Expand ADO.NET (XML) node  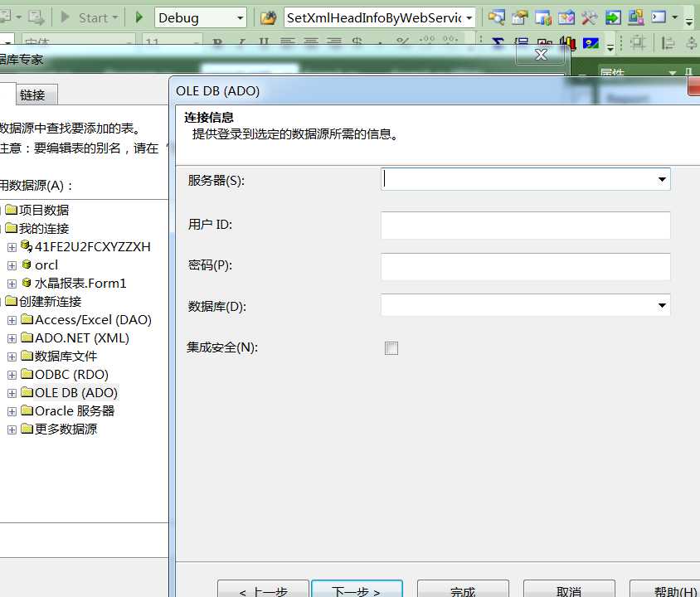tap(12, 338)
